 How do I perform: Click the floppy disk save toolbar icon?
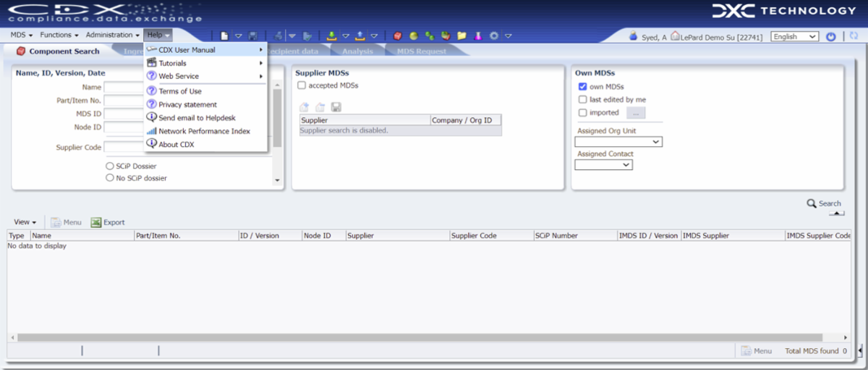(252, 35)
